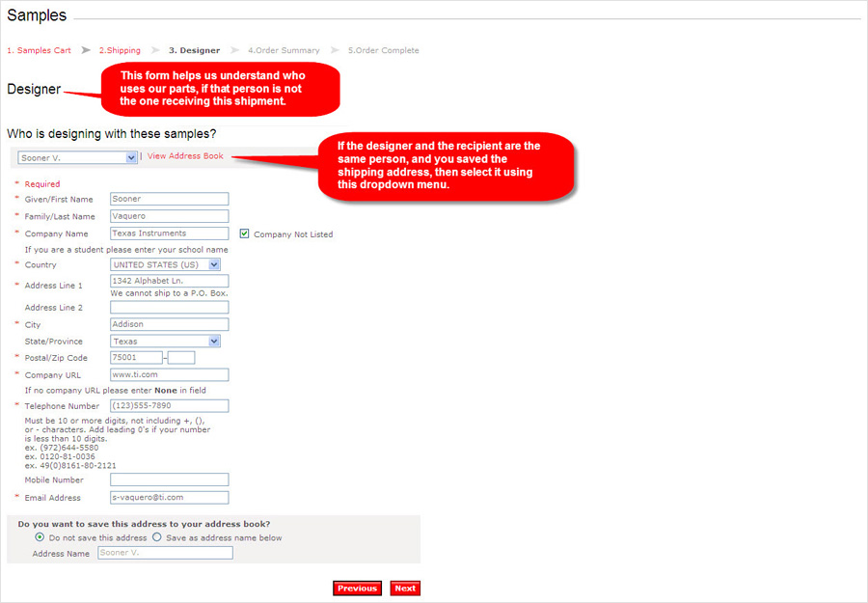868x603 pixels.
Task: Click the Samples Cart step link
Action: point(39,50)
